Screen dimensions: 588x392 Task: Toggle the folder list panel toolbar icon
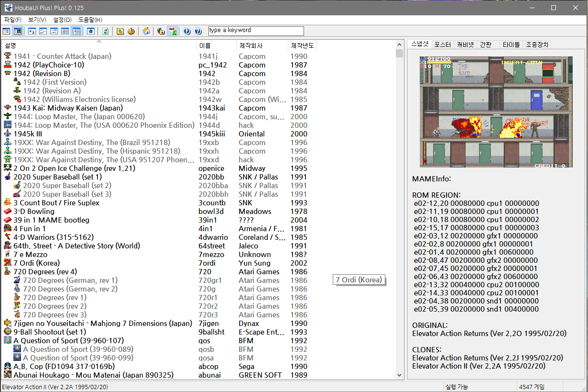click(6, 31)
